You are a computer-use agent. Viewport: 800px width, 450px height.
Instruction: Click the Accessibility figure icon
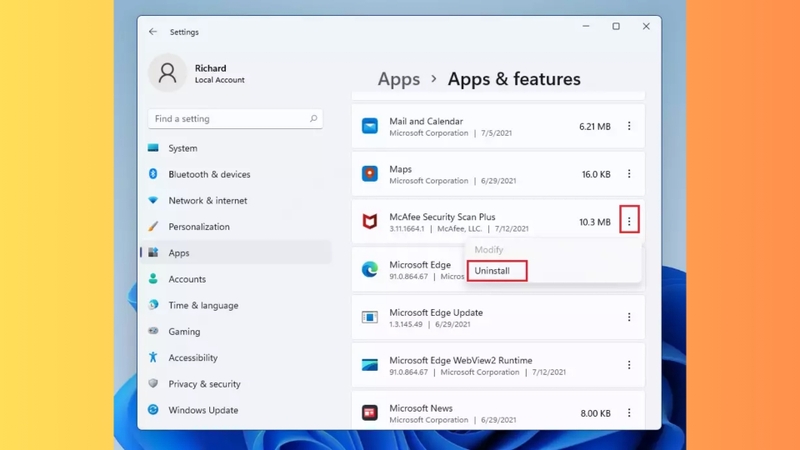[x=153, y=357]
